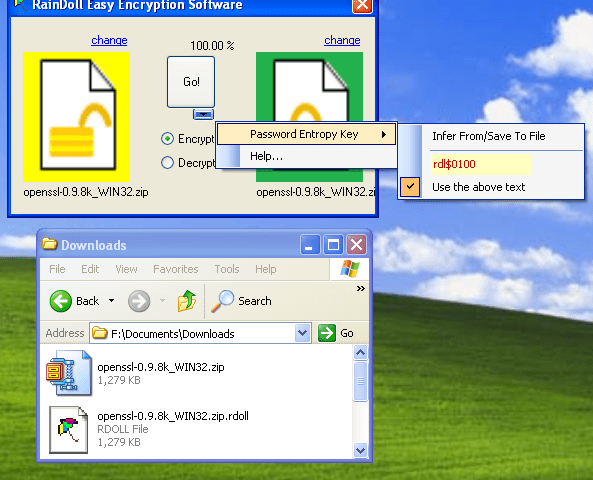Open the Tools menu in Downloads

tap(227, 269)
